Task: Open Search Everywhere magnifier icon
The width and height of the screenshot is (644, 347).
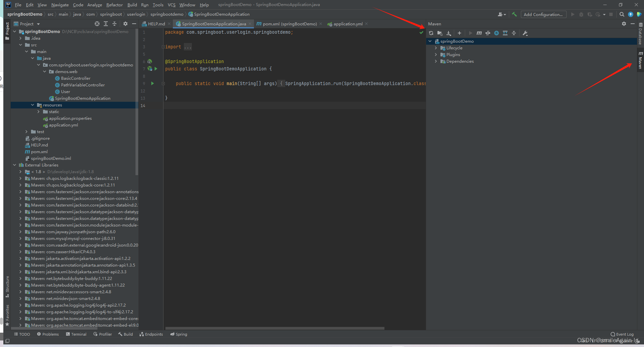Action: (x=622, y=14)
